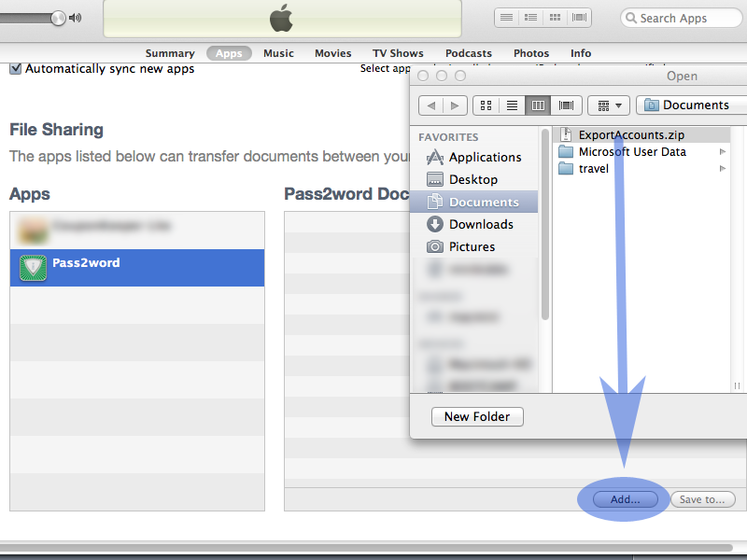Open the Podcasts tab

click(x=468, y=53)
